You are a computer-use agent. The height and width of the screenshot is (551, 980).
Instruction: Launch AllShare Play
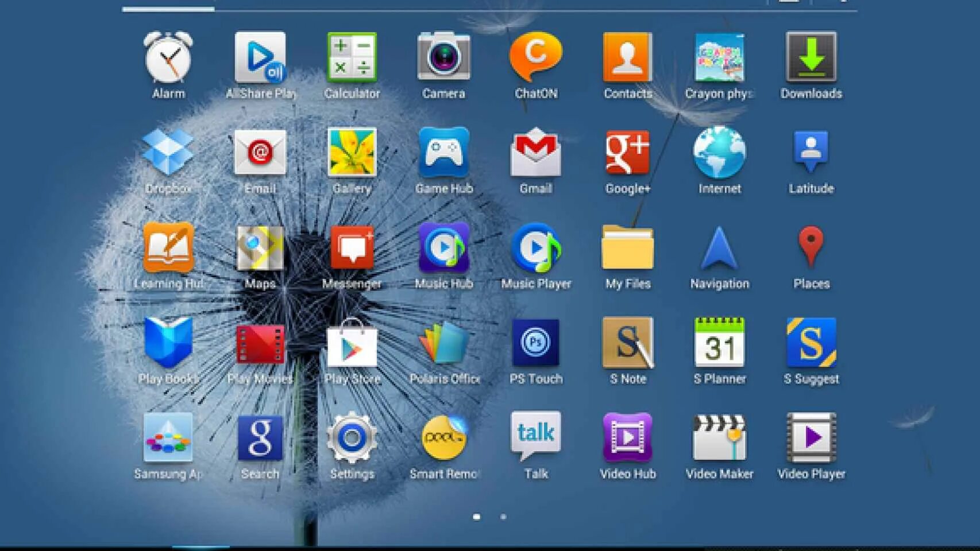click(260, 58)
